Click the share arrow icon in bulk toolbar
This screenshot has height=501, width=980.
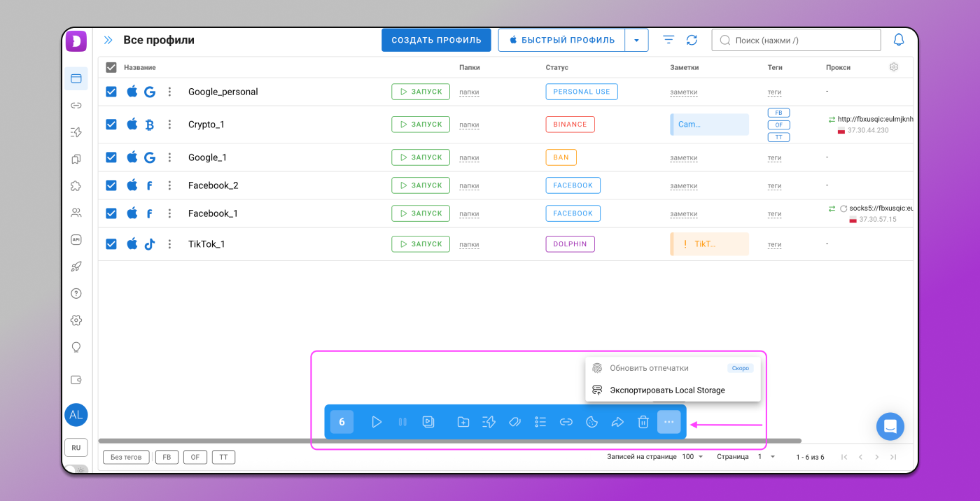[x=617, y=422]
